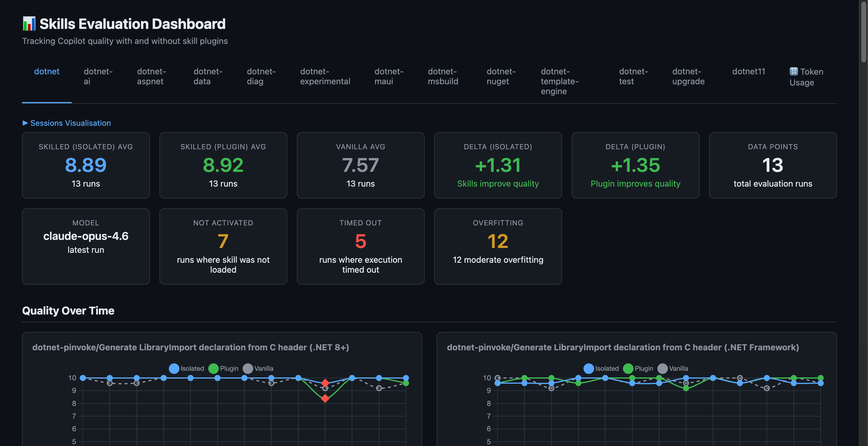The width and height of the screenshot is (868, 446).
Task: Click the .NET Framework LibraryImport chart title
Action: [623, 347]
